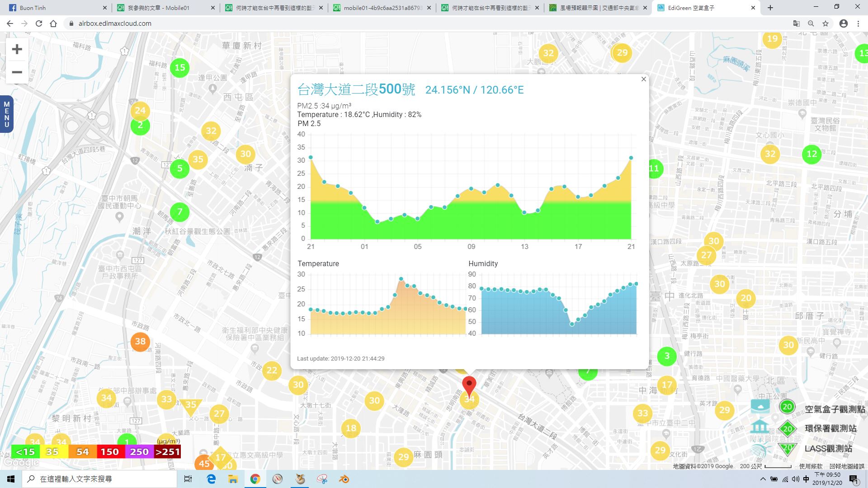The image size is (868, 488).
Task: Click the yellow 18 air marker
Action: 351,428
